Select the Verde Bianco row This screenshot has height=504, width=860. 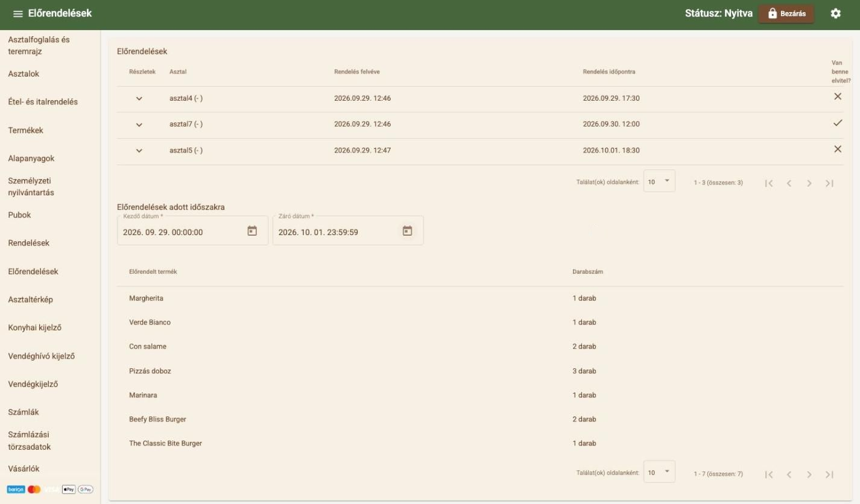pos(480,323)
